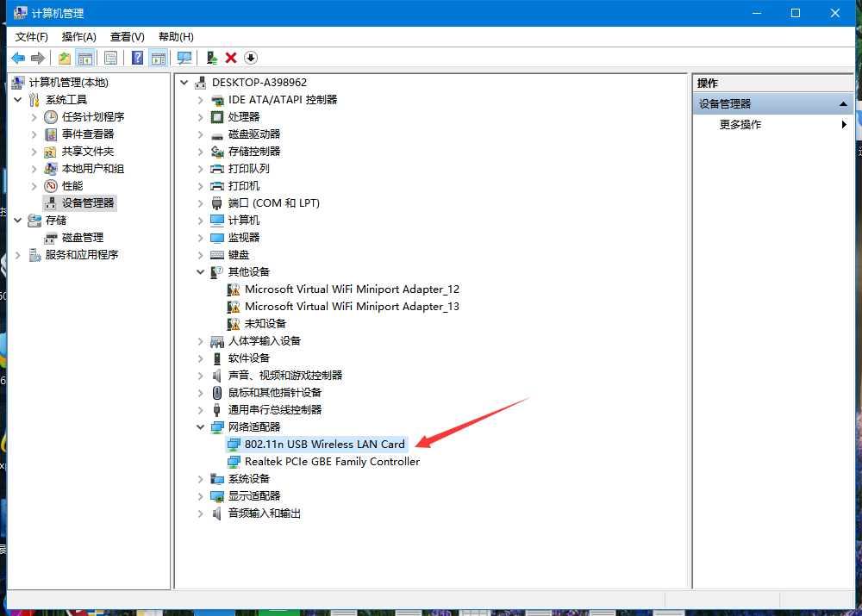Open the View (查看) menu
This screenshot has width=862, height=616.
coord(128,37)
